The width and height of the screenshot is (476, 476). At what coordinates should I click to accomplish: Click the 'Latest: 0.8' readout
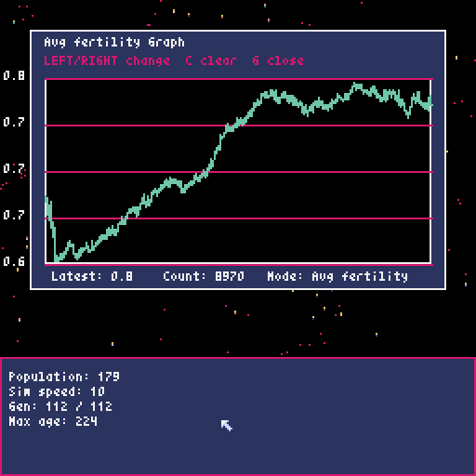coord(92,276)
